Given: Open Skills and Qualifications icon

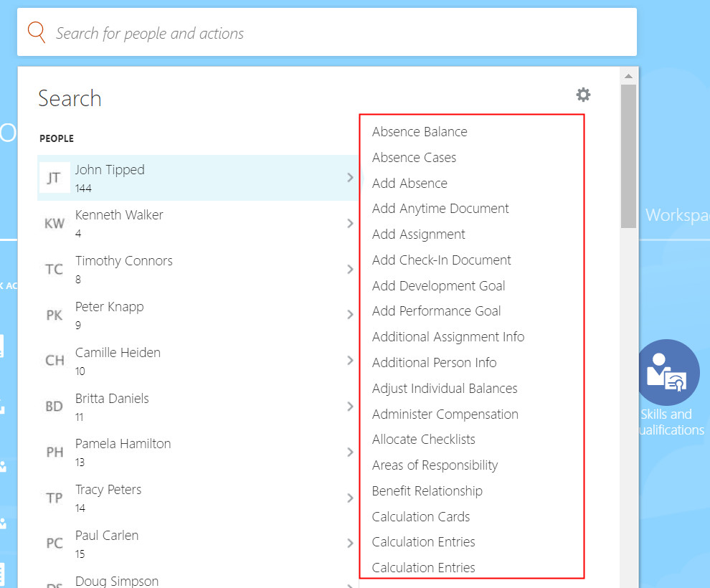Looking at the screenshot, I should (668, 372).
